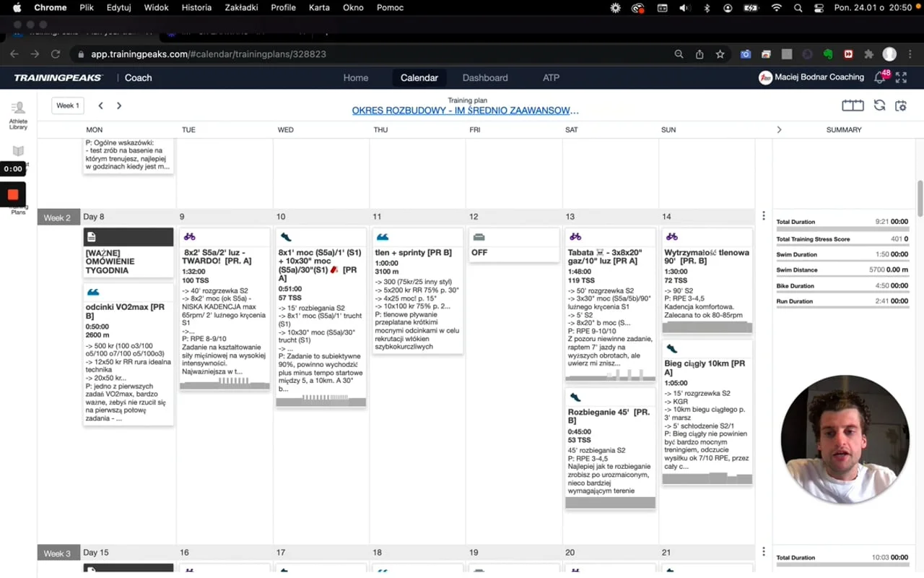Click the note icon on Monday card

click(91, 237)
